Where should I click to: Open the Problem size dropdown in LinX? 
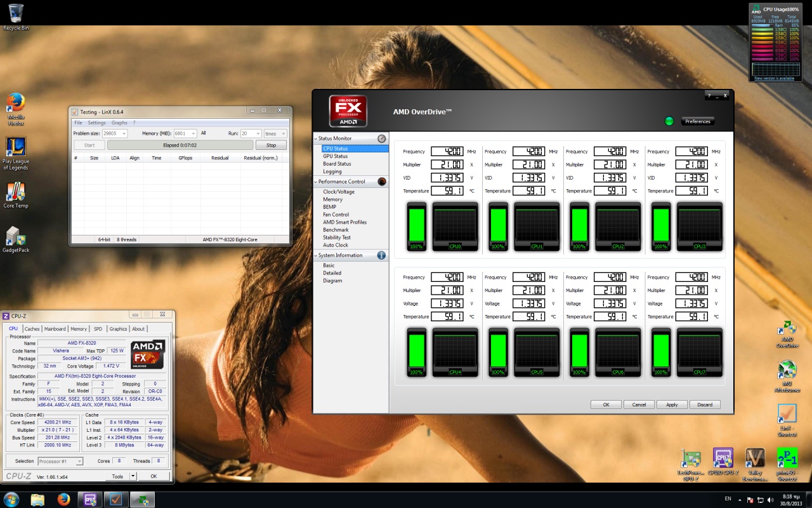pos(123,133)
